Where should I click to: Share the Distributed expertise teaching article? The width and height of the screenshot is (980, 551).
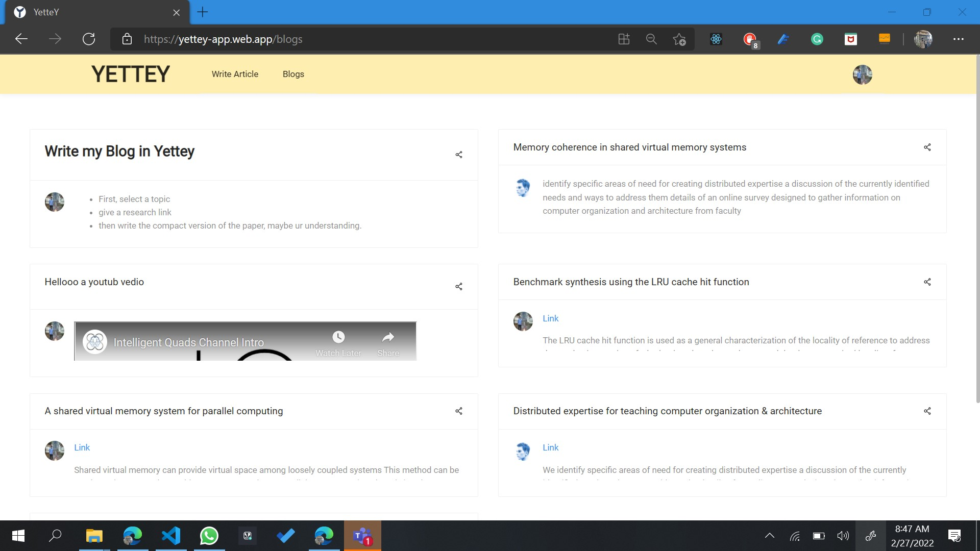(927, 411)
